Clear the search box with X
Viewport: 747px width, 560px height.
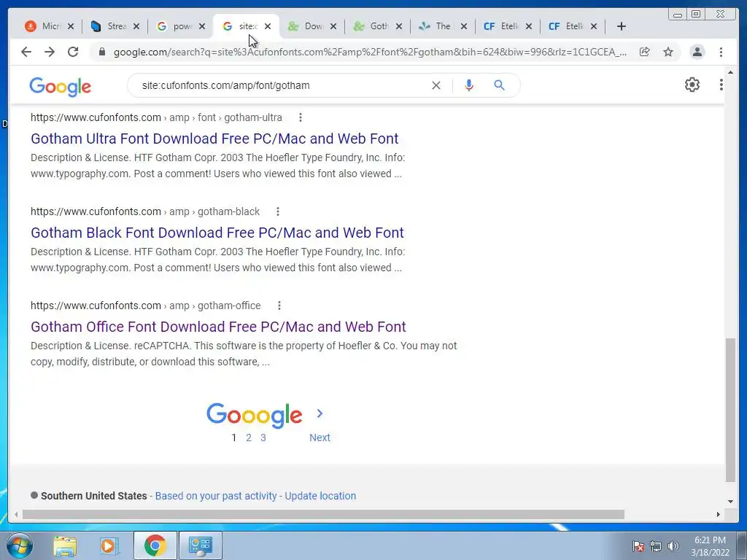click(x=436, y=85)
